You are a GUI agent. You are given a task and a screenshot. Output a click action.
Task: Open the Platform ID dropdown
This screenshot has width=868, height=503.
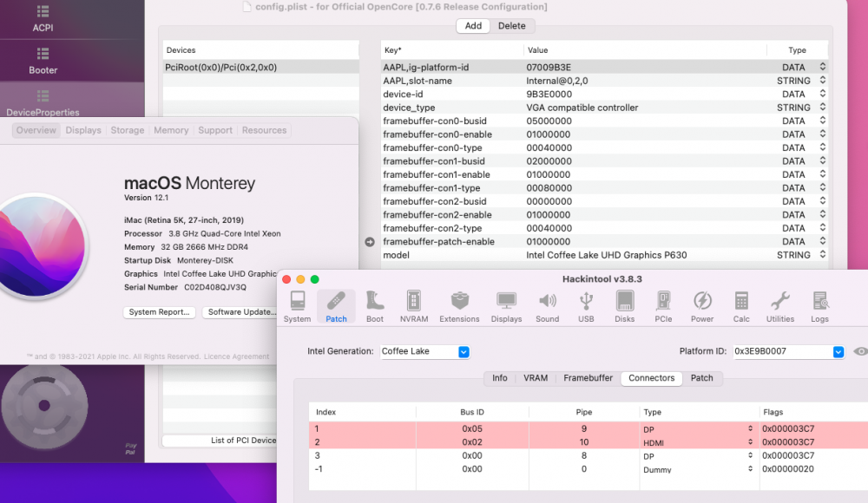(838, 351)
